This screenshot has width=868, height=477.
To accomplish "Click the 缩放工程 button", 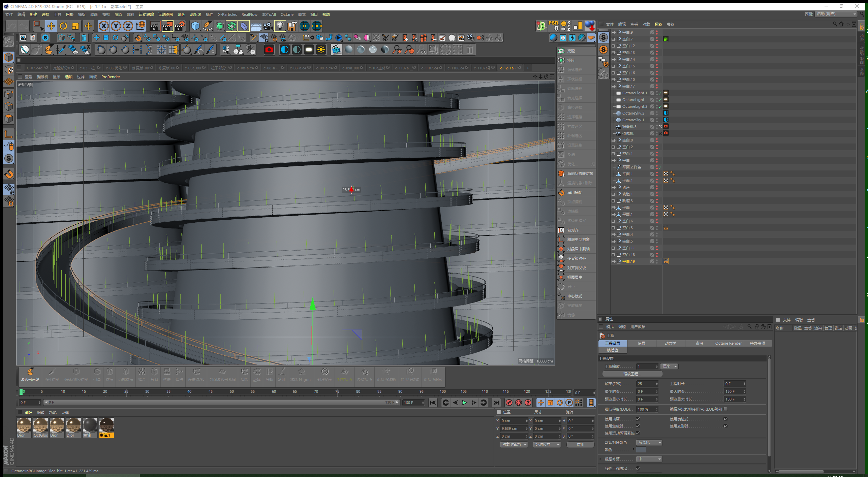I will point(632,374).
